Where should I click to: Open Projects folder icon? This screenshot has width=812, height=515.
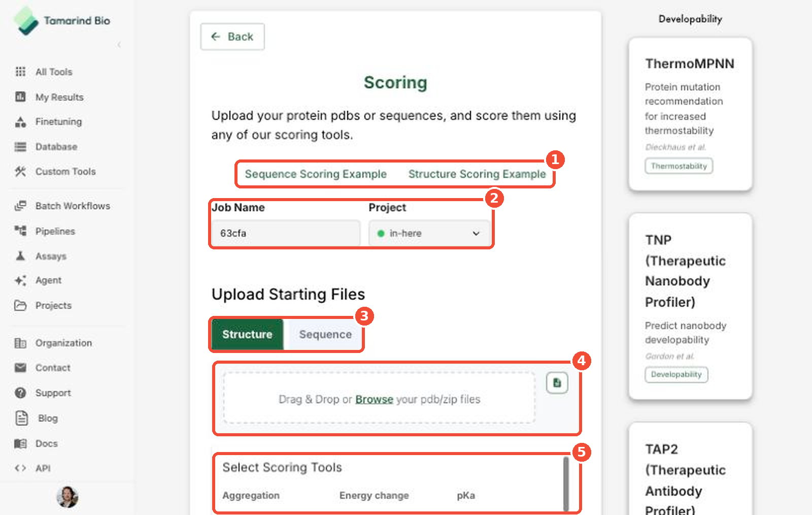20,305
